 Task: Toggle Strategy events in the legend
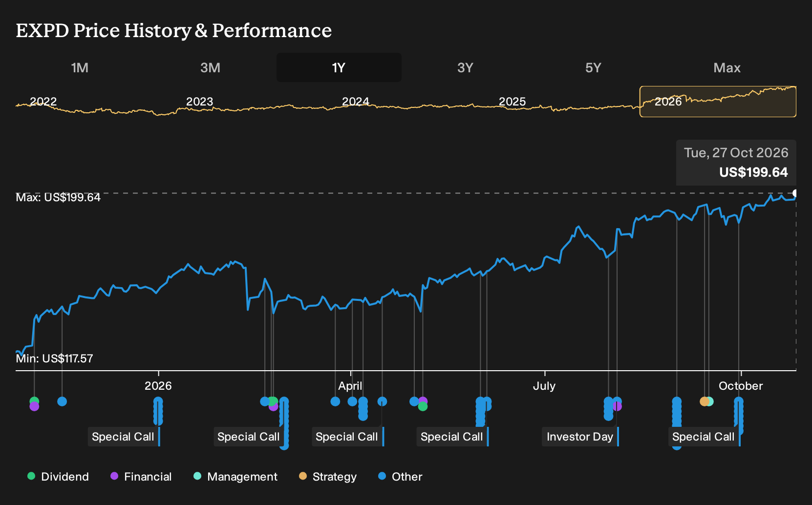pyautogui.click(x=328, y=477)
